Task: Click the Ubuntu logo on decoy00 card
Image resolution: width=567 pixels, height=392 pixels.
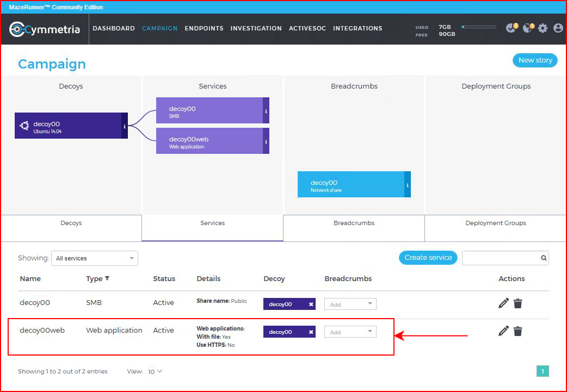Action: click(24, 126)
